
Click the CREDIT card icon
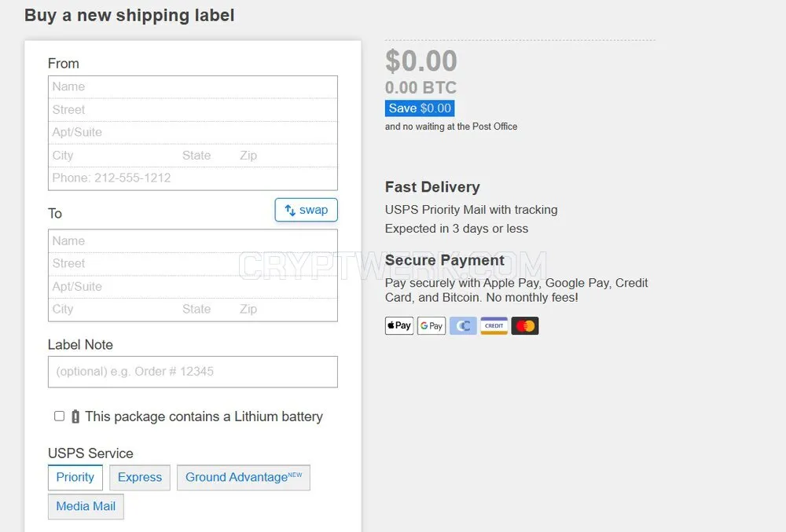click(x=494, y=325)
